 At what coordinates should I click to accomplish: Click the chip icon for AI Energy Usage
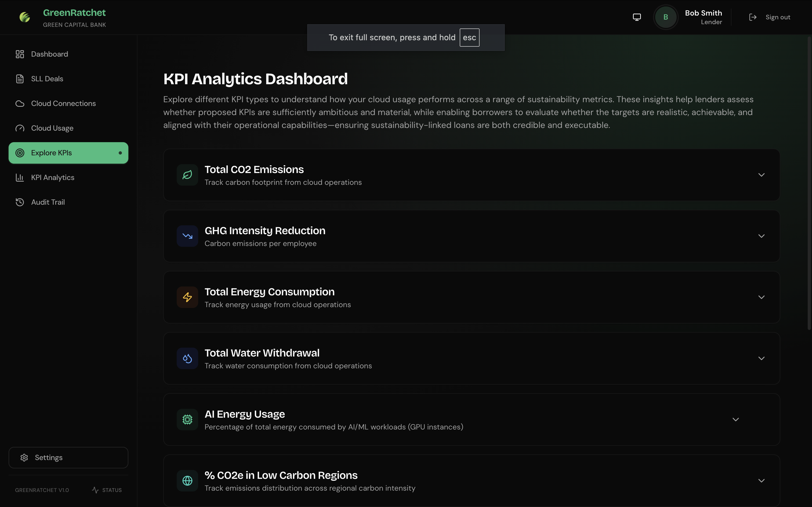coord(187,420)
